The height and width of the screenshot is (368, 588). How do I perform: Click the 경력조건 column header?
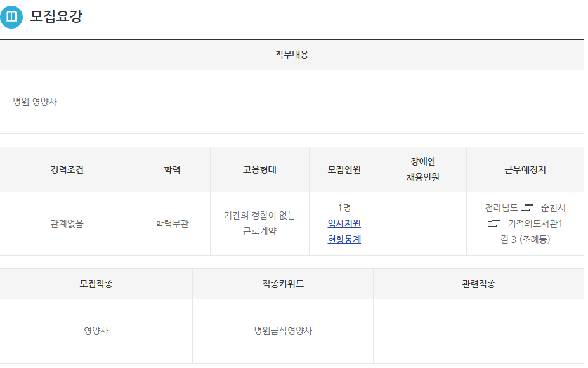[x=67, y=169]
